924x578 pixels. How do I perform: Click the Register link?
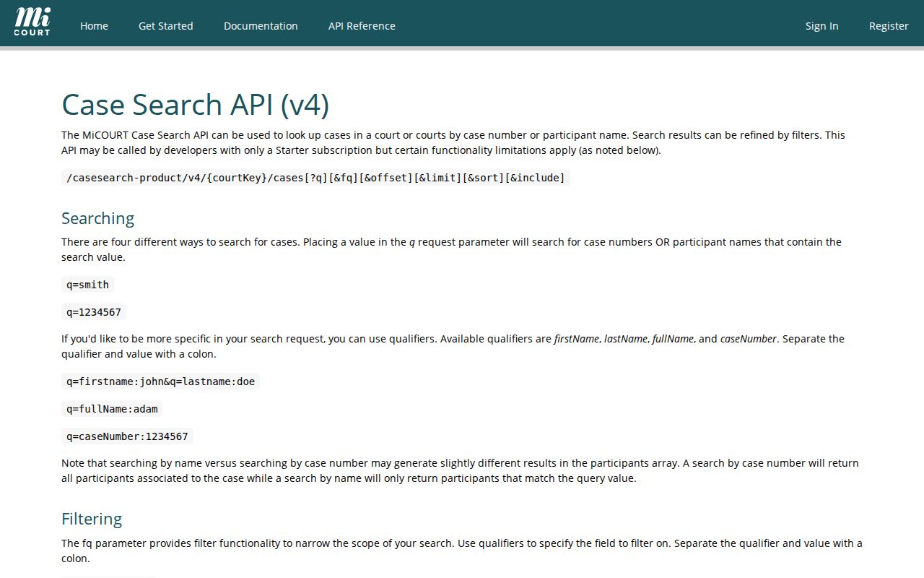coord(889,26)
